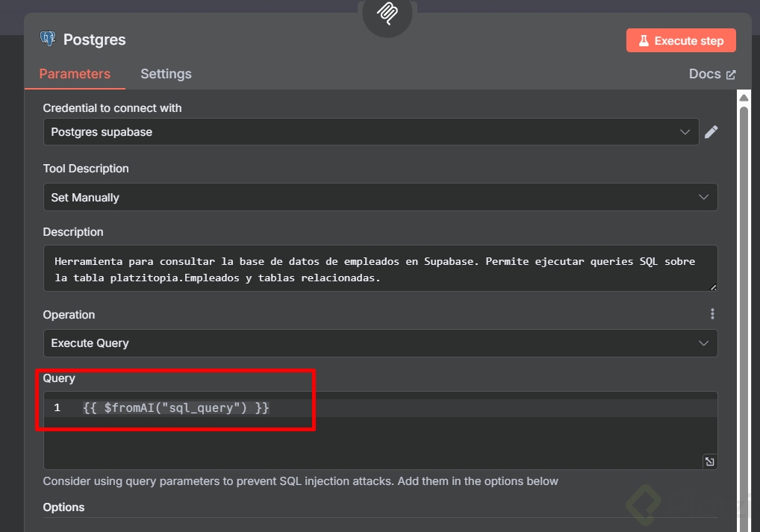Edit the Postgres supabase credential pencil icon
This screenshot has width=760, height=532.
711,132
